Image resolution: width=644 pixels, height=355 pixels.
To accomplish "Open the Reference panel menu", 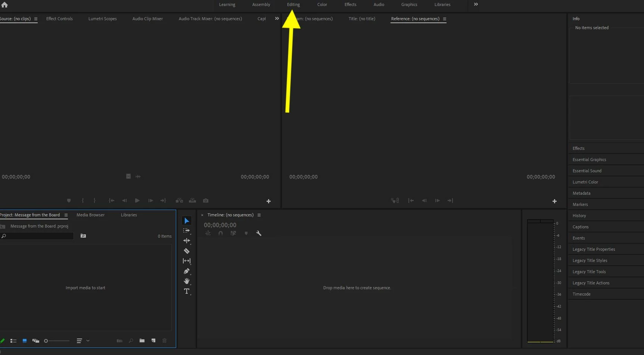I will (445, 19).
